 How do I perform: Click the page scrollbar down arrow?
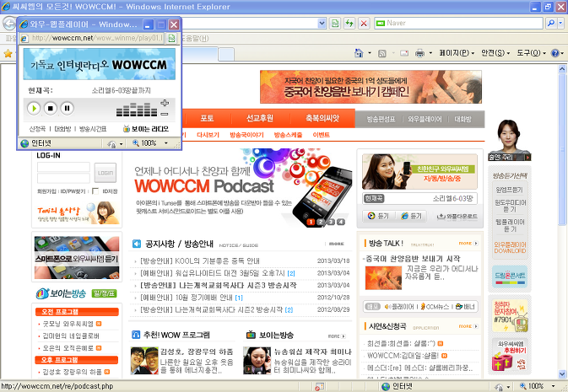click(x=562, y=373)
